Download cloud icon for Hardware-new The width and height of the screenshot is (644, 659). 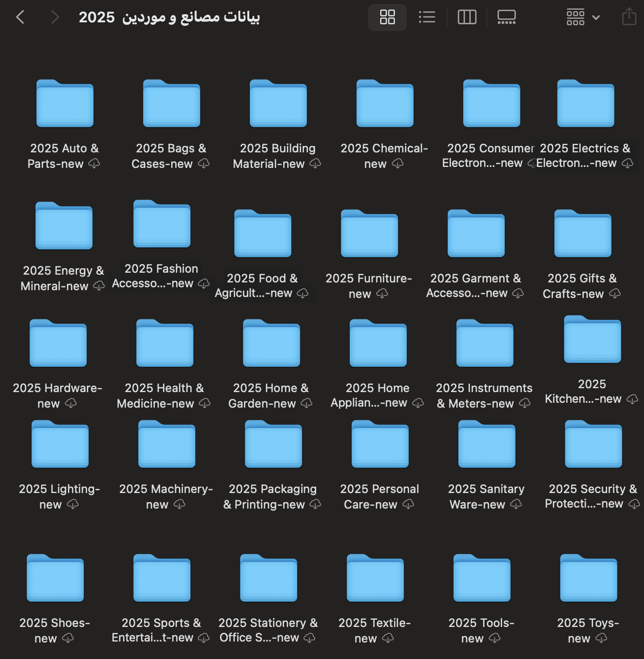[x=71, y=403]
